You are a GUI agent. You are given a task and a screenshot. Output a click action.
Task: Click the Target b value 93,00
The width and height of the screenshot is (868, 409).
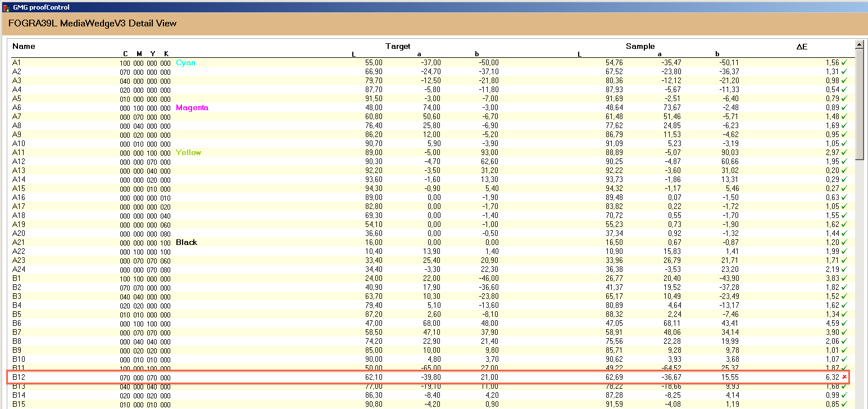pyautogui.click(x=489, y=152)
